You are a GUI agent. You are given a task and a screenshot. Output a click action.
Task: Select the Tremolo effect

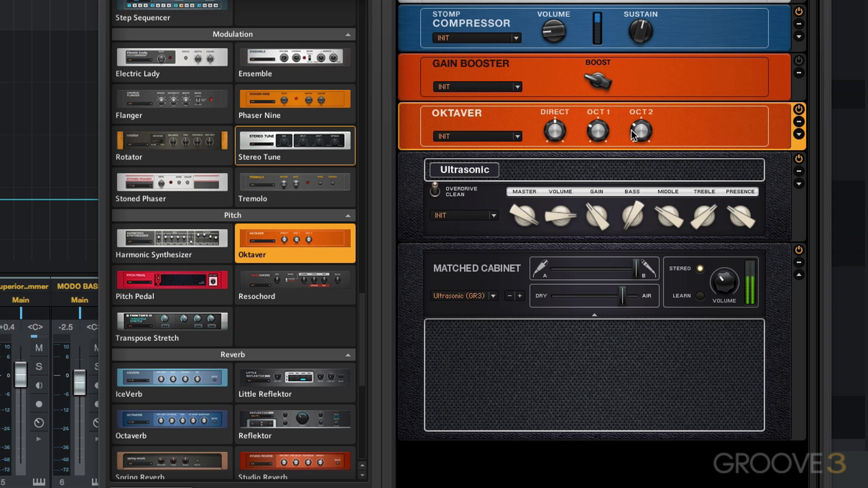295,188
